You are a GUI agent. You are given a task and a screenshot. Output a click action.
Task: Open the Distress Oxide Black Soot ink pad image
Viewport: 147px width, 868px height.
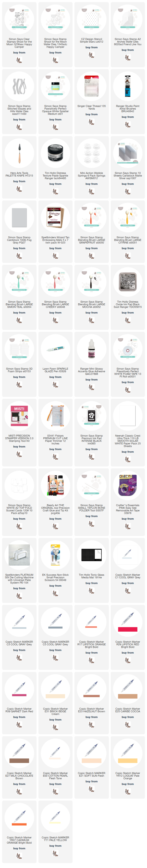coord(127,282)
